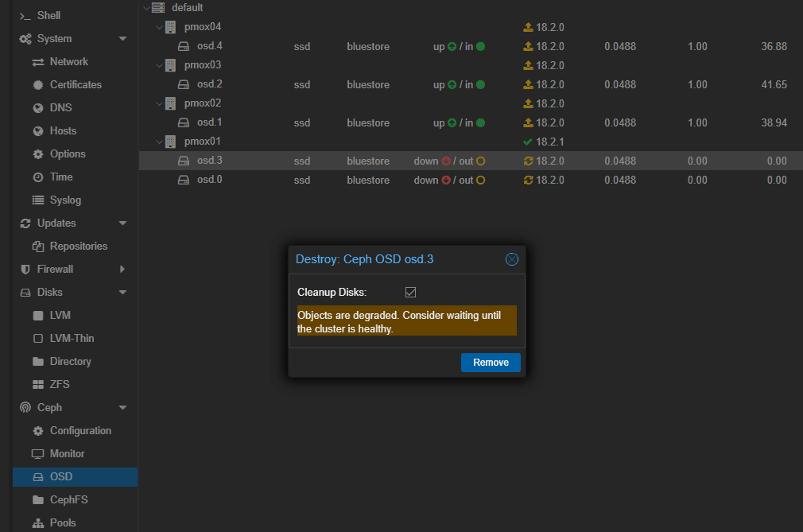Image resolution: width=803 pixels, height=532 pixels.
Task: Collapse the pmox01 host node
Action: (x=159, y=142)
